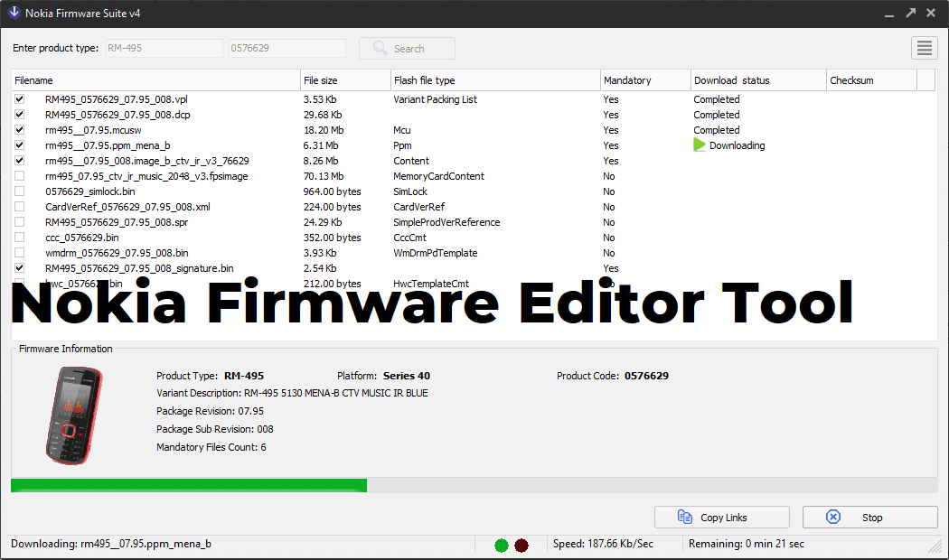
Task: Click the Nokia Firmware Suite app icon
Action: [x=14, y=13]
